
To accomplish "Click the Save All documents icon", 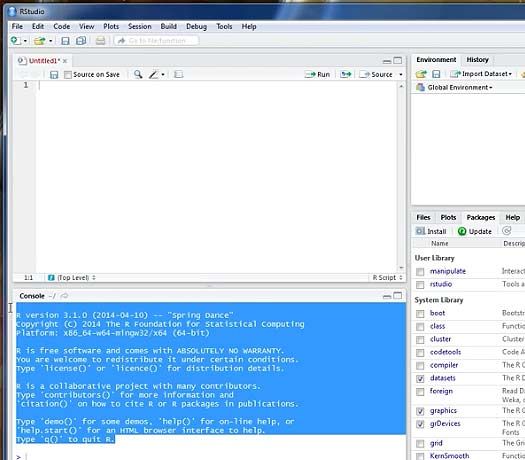I will [81, 41].
